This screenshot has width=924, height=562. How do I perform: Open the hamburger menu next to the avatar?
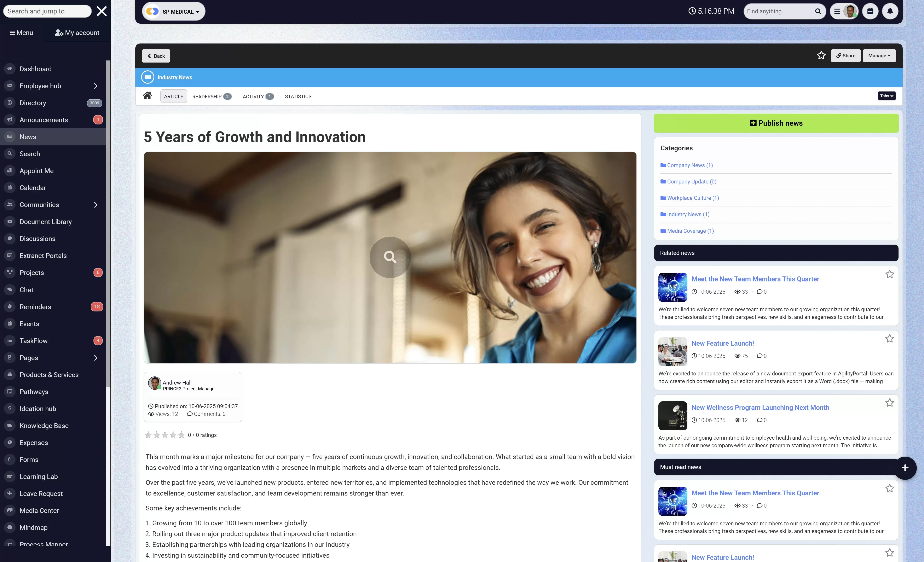837,11
